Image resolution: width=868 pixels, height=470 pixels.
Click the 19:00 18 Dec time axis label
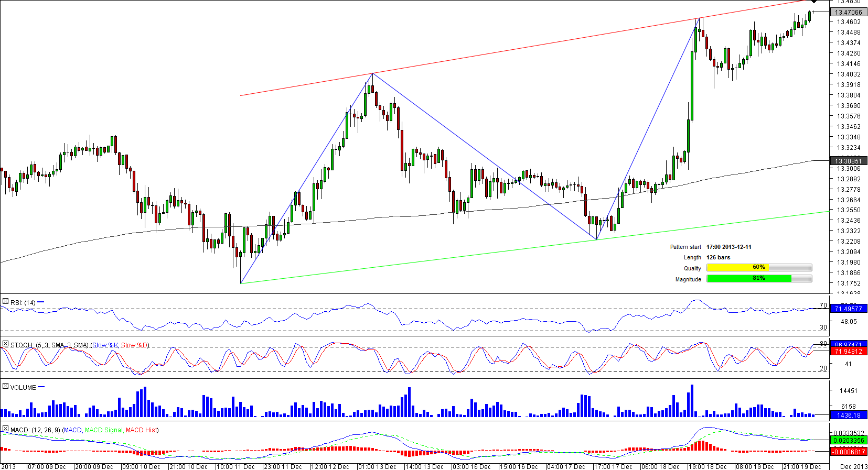pyautogui.click(x=708, y=466)
